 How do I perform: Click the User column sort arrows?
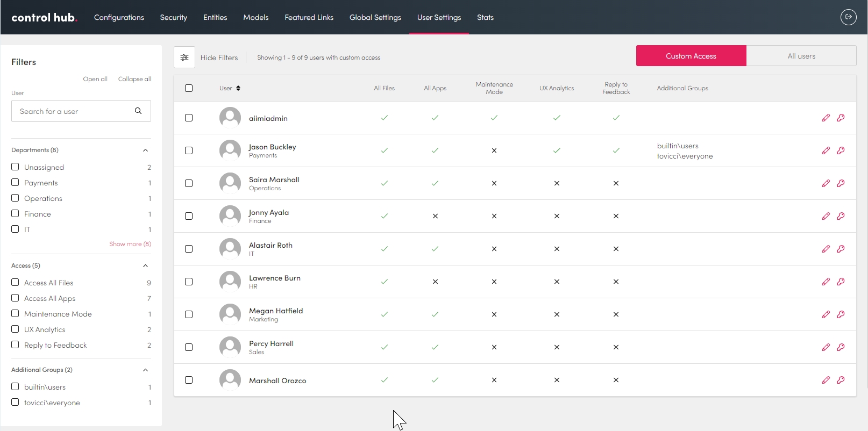pyautogui.click(x=238, y=88)
